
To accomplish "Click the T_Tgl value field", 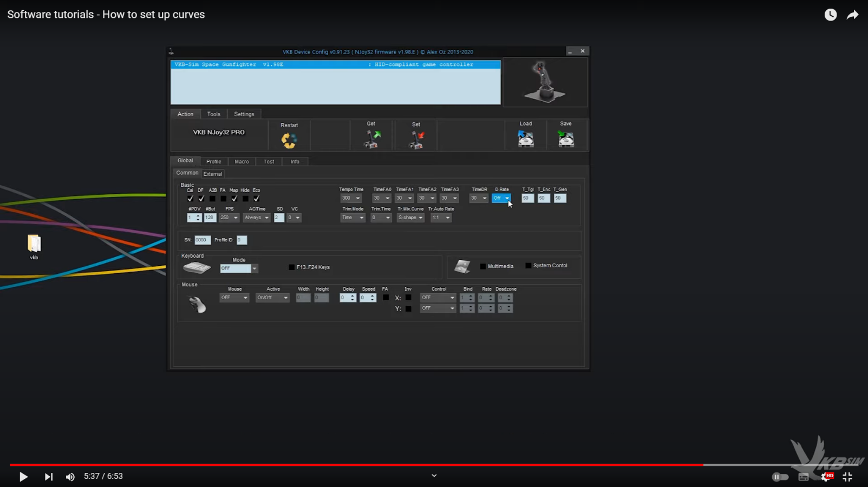I will click(x=527, y=199).
